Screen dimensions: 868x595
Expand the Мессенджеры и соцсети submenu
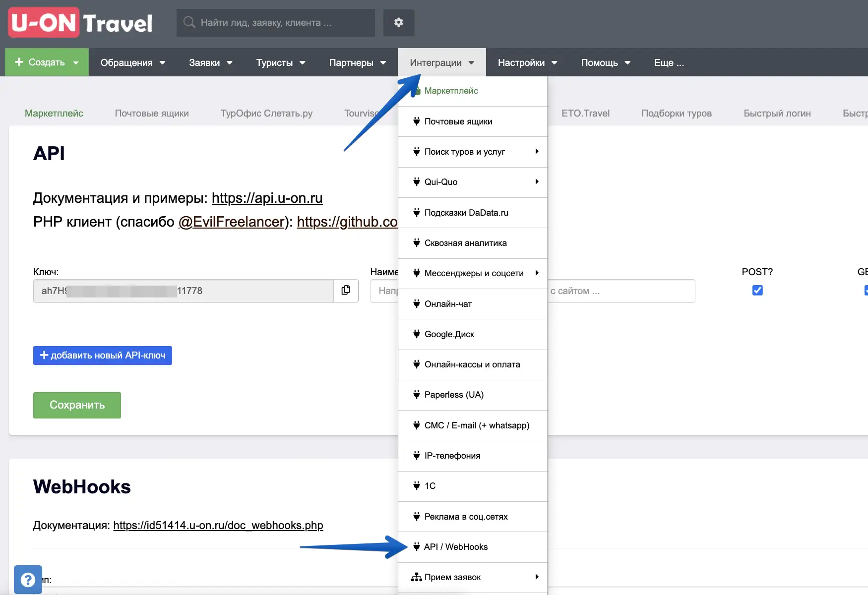coord(536,273)
